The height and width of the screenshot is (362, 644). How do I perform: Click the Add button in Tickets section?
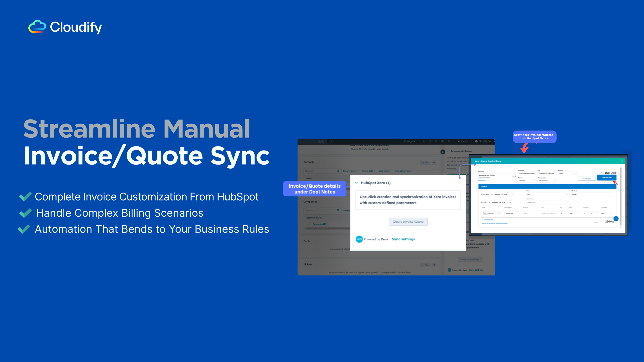pyautogui.click(x=425, y=265)
